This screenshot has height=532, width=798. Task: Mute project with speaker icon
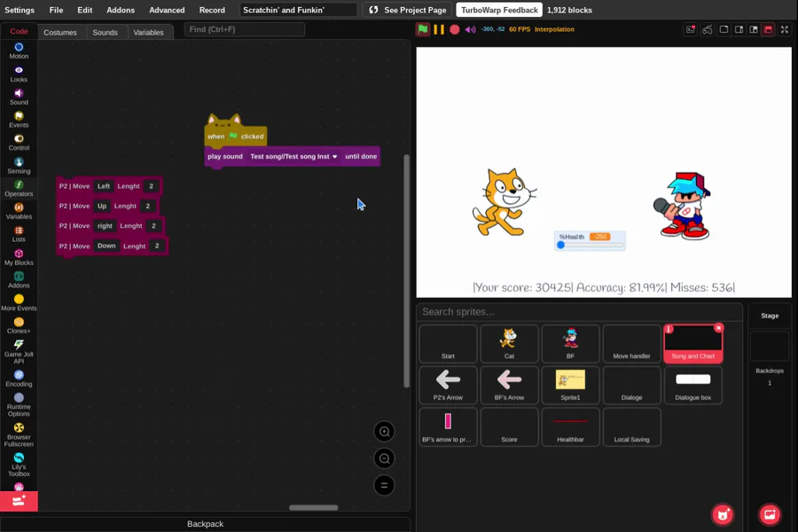[x=470, y=29]
